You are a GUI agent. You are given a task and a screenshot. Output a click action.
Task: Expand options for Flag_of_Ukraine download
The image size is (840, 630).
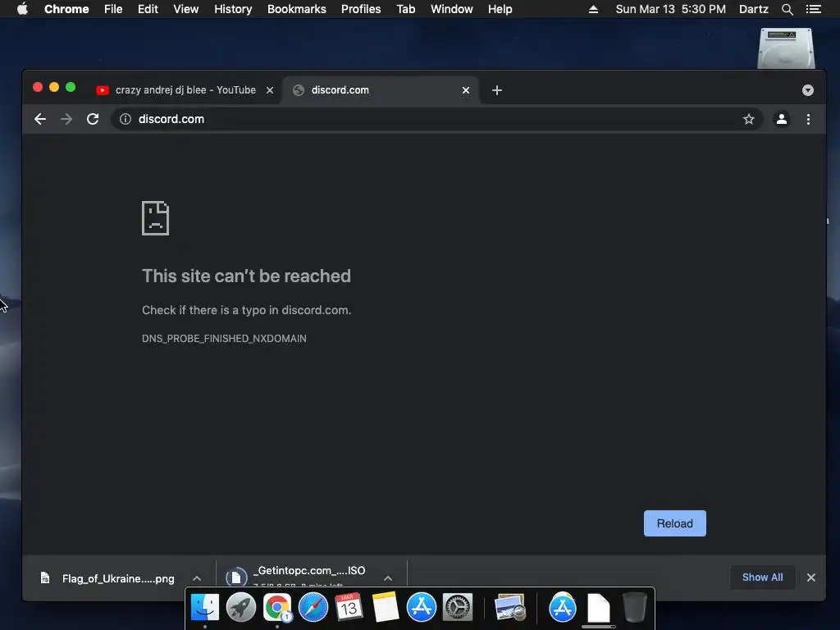pos(197,578)
